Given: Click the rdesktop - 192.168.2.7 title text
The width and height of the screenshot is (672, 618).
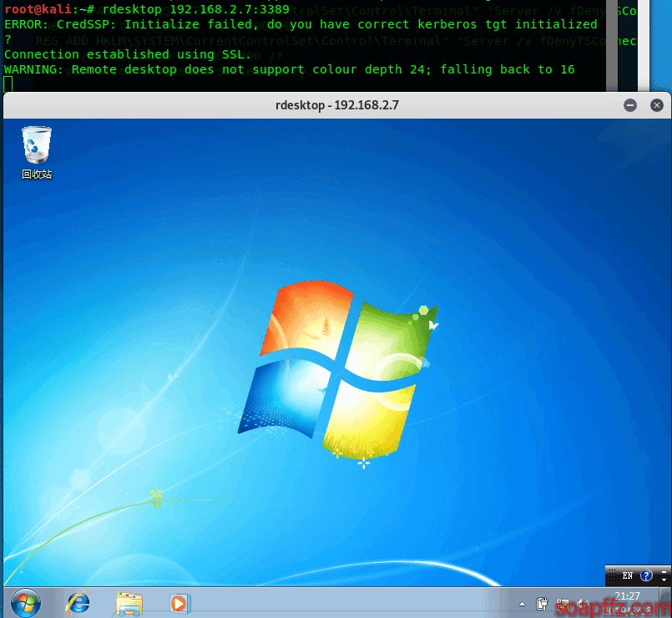Looking at the screenshot, I should [337, 105].
